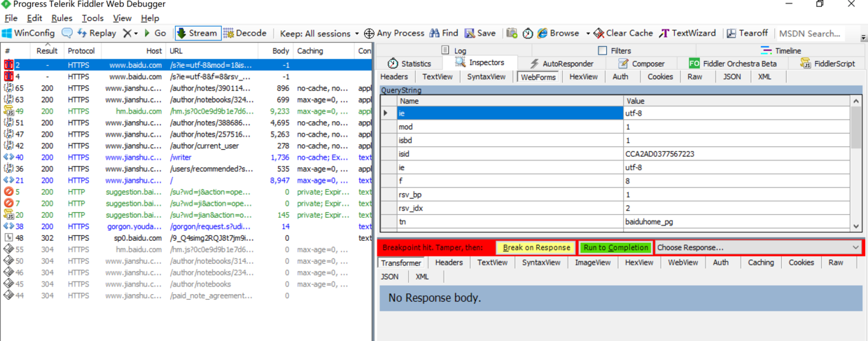This screenshot has width=868, height=341.
Task: Open the View menu
Action: tap(122, 18)
